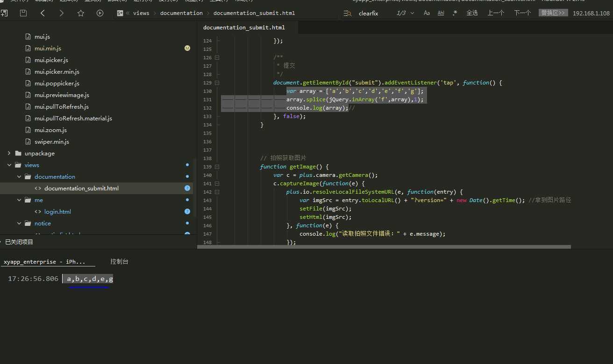Click console output a,b,c,d,e,g
Image resolution: width=613 pixels, height=364 pixels.
click(x=90, y=279)
